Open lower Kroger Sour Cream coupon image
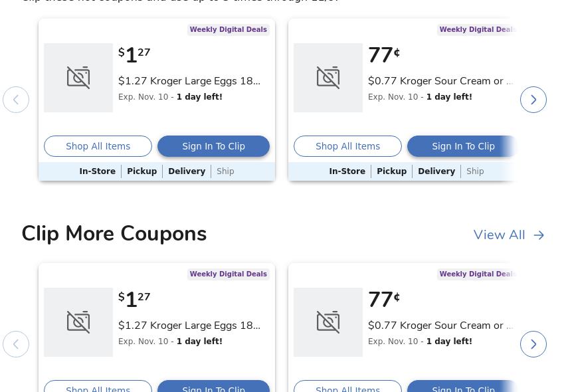Image resolution: width=568 pixels, height=392 pixels. [328, 322]
